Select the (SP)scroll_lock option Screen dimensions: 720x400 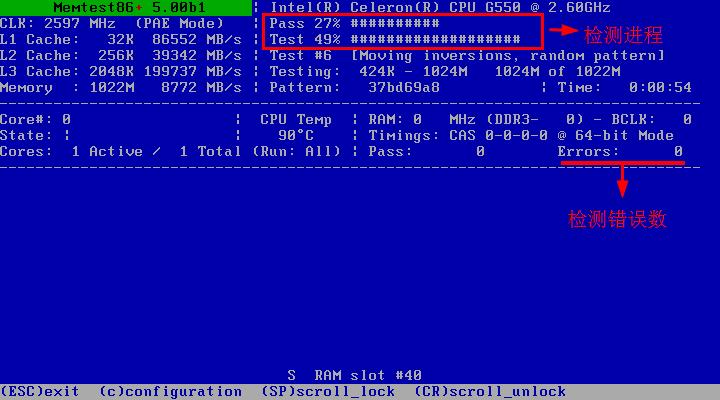(x=328, y=392)
